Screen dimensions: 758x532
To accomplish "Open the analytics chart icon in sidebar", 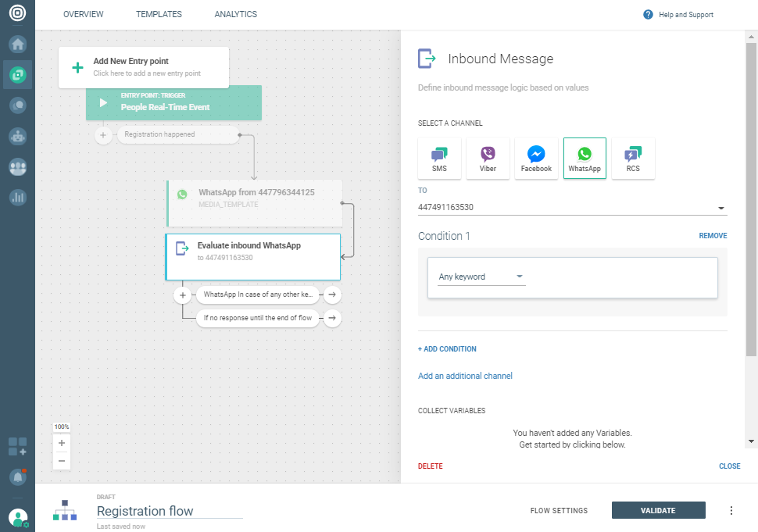I will click(x=17, y=197).
